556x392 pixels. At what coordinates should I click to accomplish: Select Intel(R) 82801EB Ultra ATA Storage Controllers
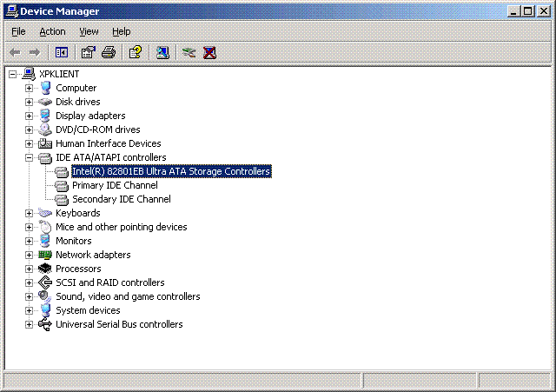click(x=171, y=171)
